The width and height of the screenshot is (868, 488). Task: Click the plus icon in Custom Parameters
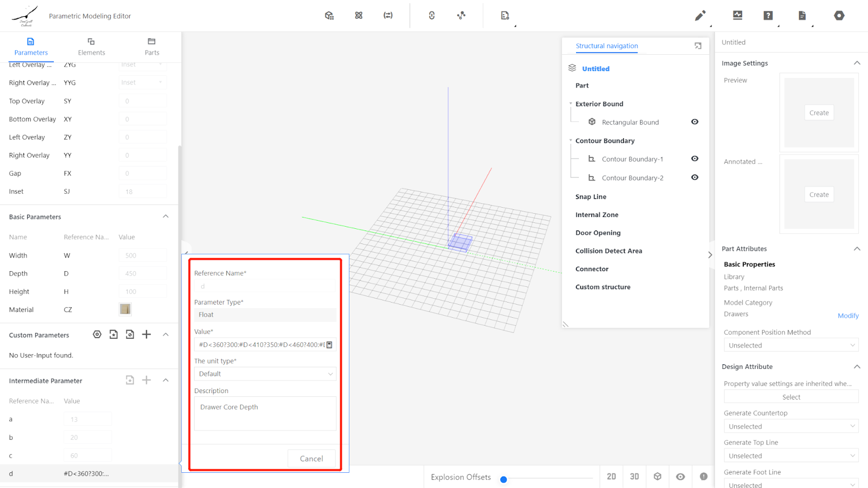[146, 335]
